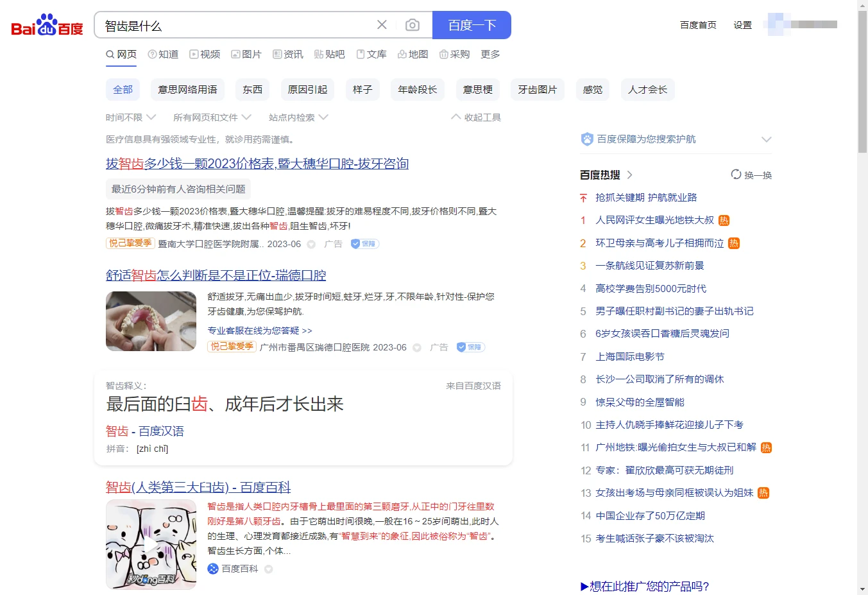Play the 秒懂百科 tooth video thumbnail

coord(151,544)
